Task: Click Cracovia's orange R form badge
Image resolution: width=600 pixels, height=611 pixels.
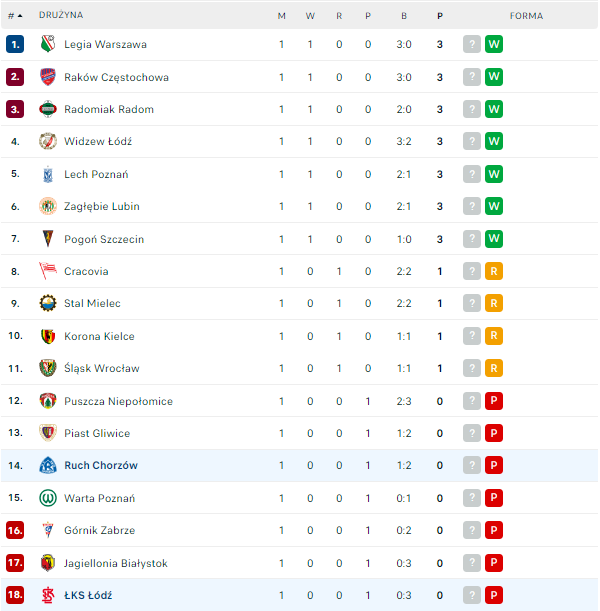Action: pyautogui.click(x=493, y=271)
